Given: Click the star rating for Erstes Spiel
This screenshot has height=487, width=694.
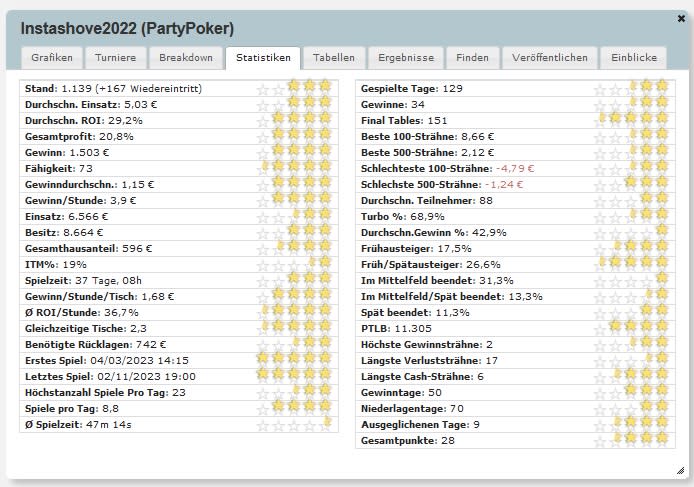Looking at the screenshot, I should pyautogui.click(x=294, y=360).
